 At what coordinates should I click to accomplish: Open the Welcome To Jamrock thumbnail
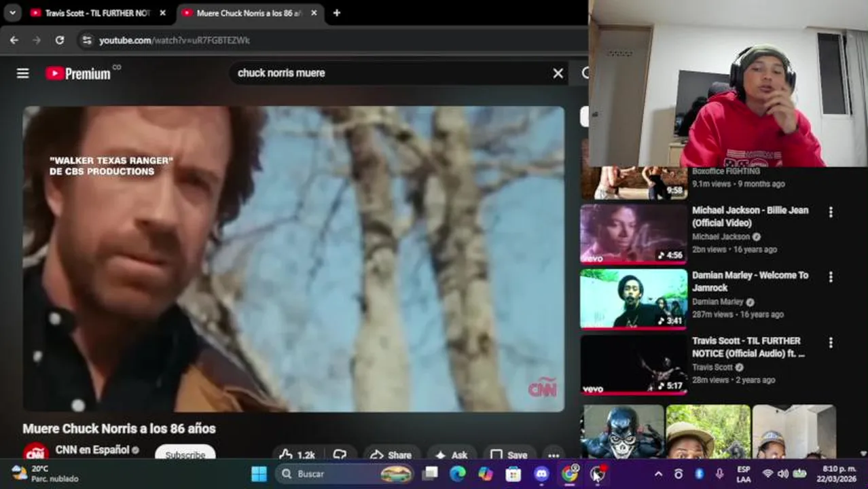tap(634, 299)
